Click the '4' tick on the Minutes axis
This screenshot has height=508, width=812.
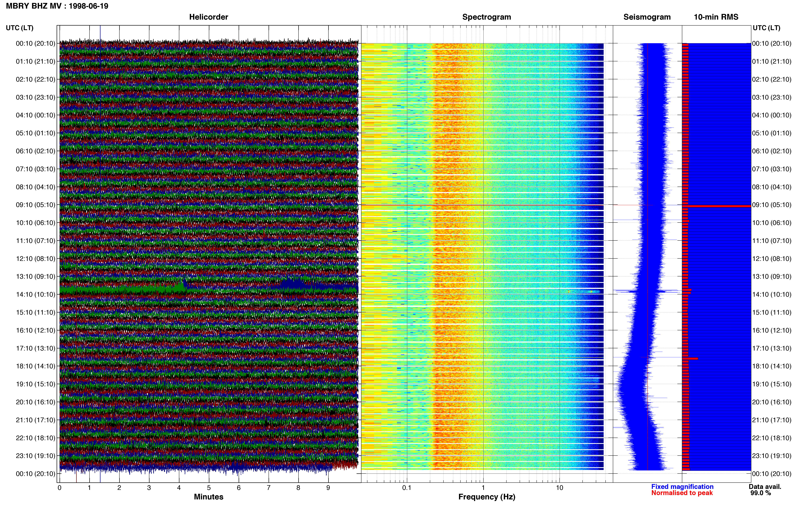point(179,487)
